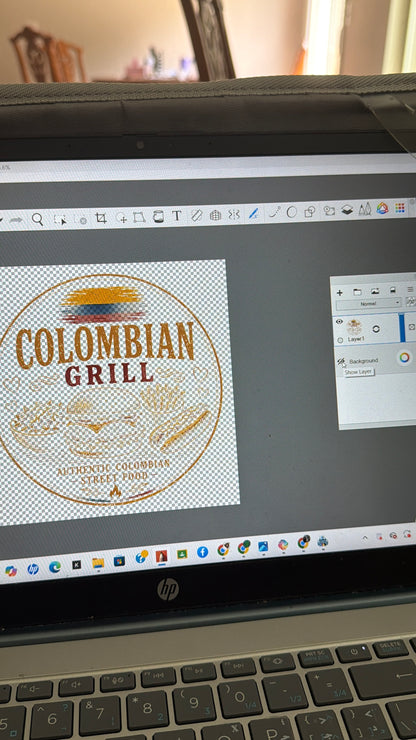This screenshot has height=740, width=416.
Task: Toggle the small circle below Layer1 eye
Action: (340, 340)
